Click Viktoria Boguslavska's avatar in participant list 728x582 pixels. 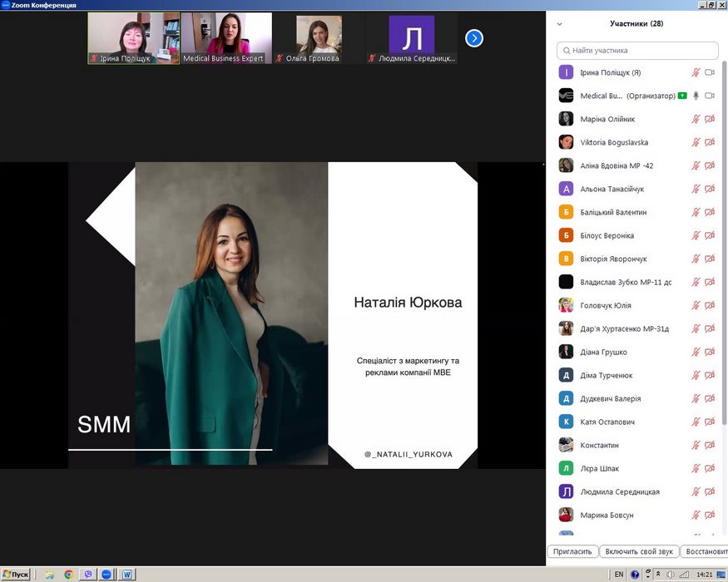566,142
